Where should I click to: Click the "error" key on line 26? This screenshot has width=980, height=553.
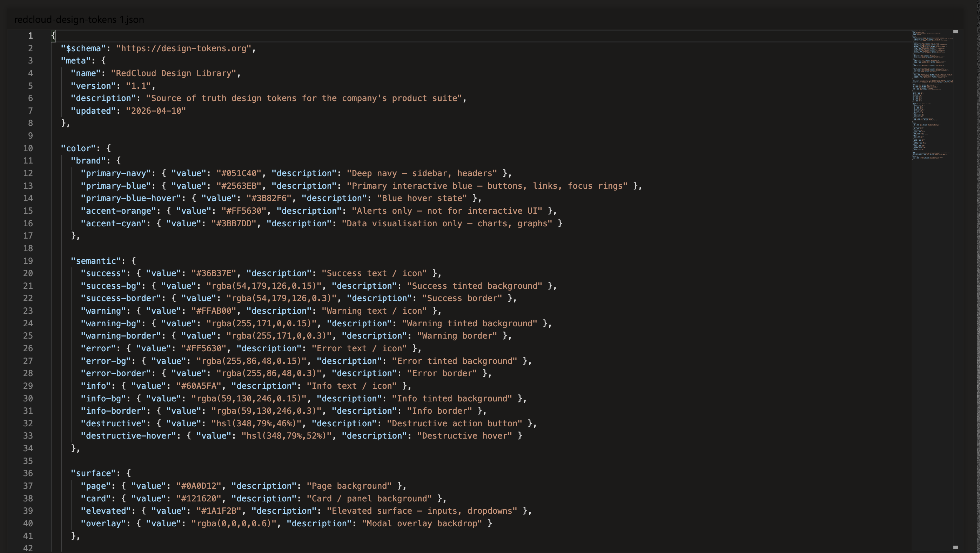(98, 348)
